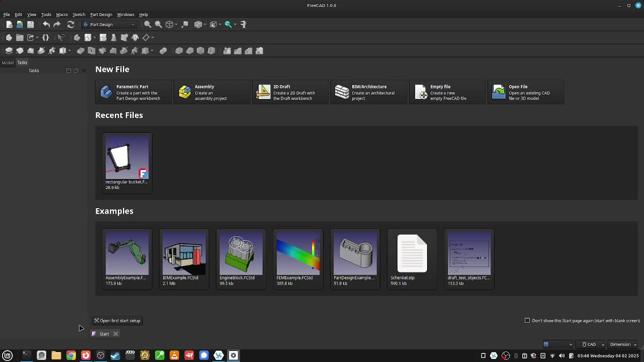Open the File menu

point(7,15)
